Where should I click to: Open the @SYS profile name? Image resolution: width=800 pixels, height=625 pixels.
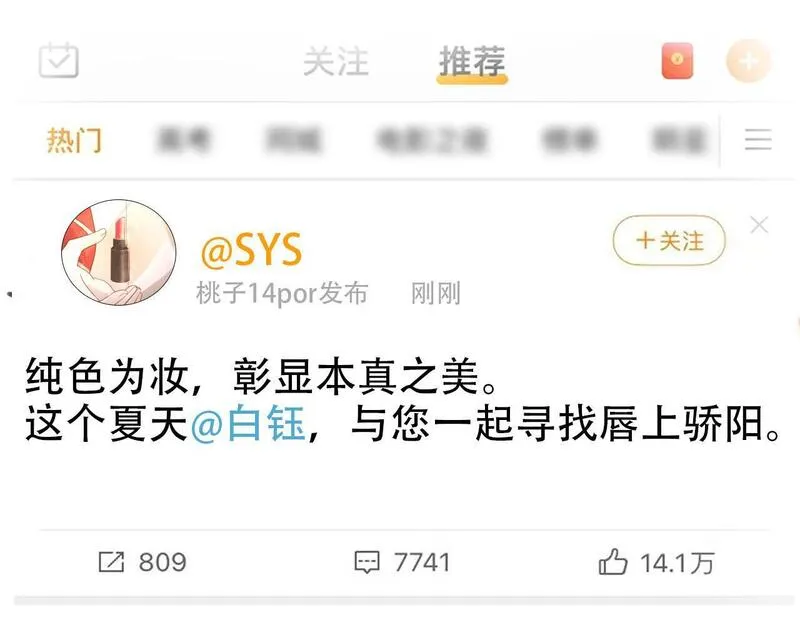(x=252, y=249)
